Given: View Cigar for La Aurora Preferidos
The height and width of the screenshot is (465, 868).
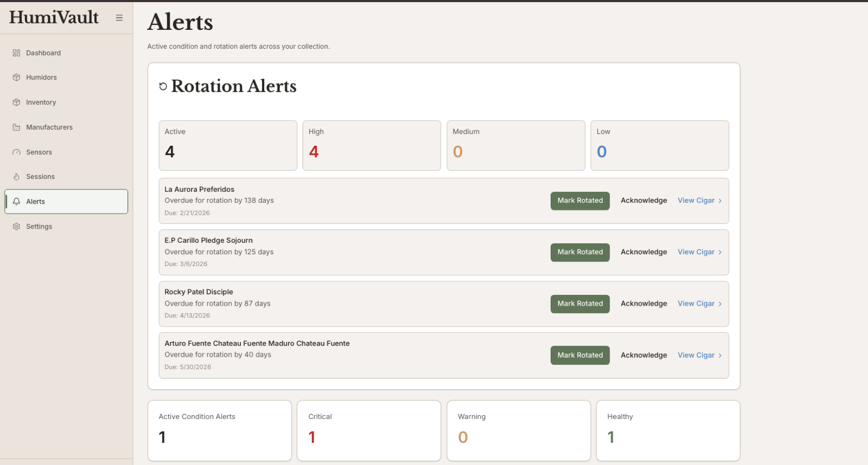Looking at the screenshot, I should coord(699,201).
